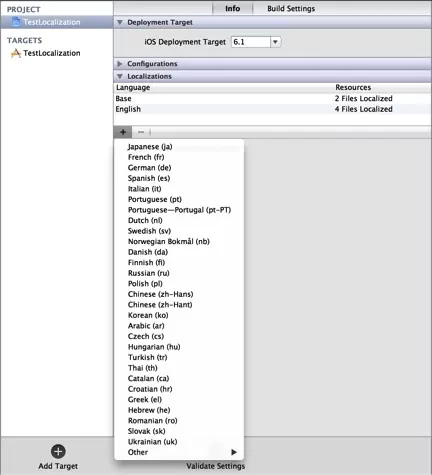Choose Hungarian (hu) from the language menu
The width and height of the screenshot is (432, 475).
pos(179,347)
